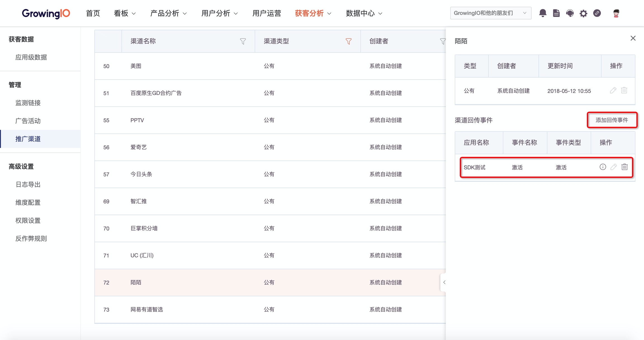Click red channel type filter icon
Screen dimensions: 644x340
(x=348, y=41)
